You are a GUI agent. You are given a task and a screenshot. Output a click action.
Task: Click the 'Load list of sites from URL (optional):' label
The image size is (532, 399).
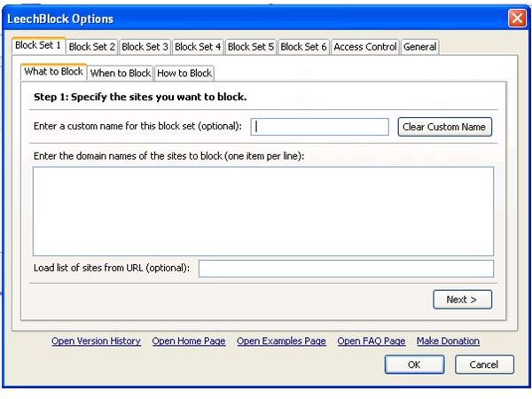coord(112,268)
